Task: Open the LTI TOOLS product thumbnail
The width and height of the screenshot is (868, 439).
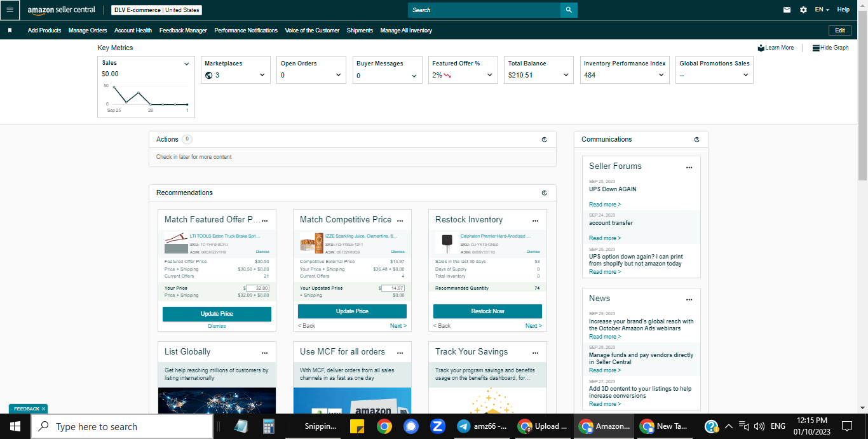Action: [176, 244]
